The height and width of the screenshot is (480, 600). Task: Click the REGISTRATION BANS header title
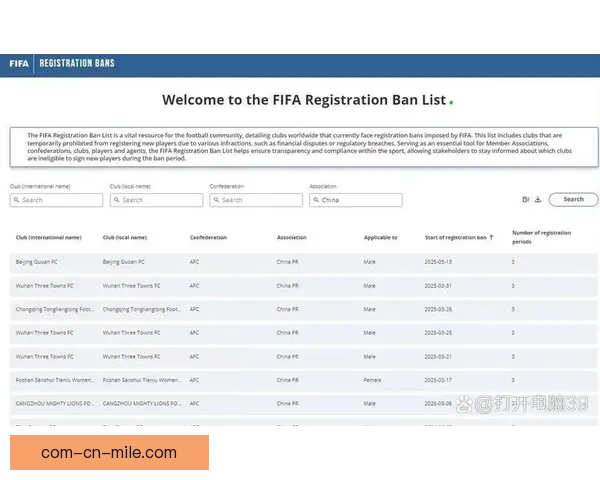pos(77,63)
